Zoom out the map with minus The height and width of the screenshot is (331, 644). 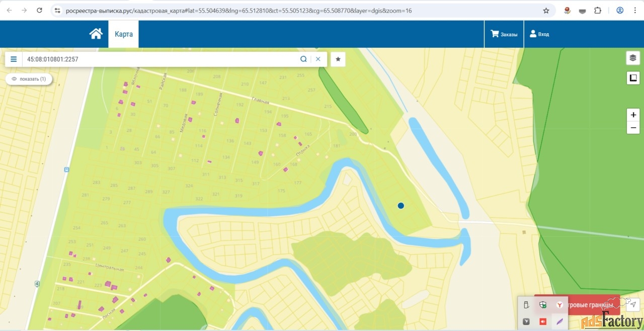(633, 128)
